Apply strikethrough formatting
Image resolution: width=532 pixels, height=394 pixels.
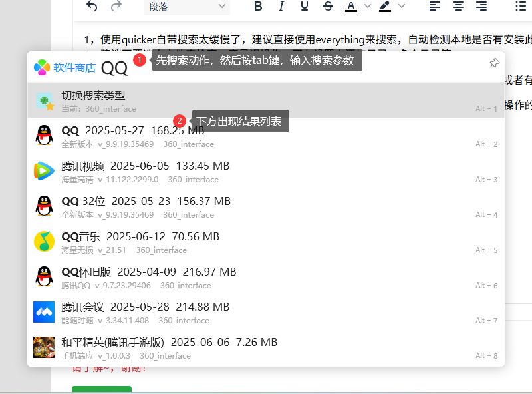328,6
